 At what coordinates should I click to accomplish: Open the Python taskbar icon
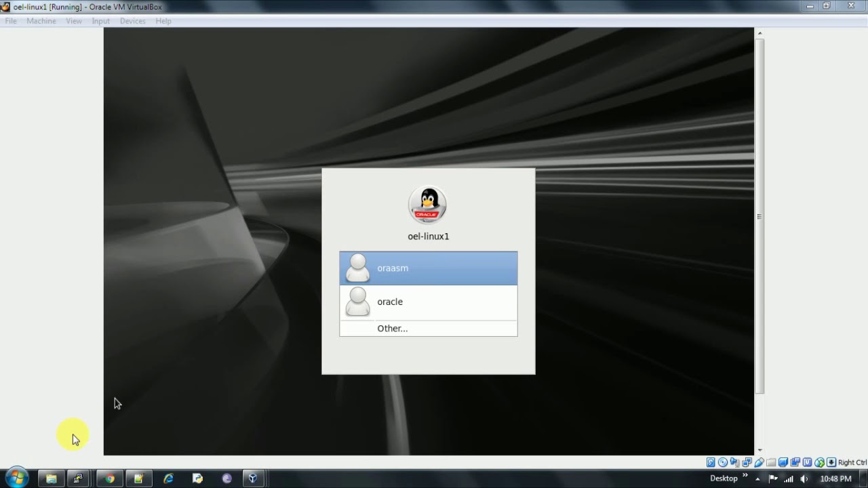(x=197, y=479)
